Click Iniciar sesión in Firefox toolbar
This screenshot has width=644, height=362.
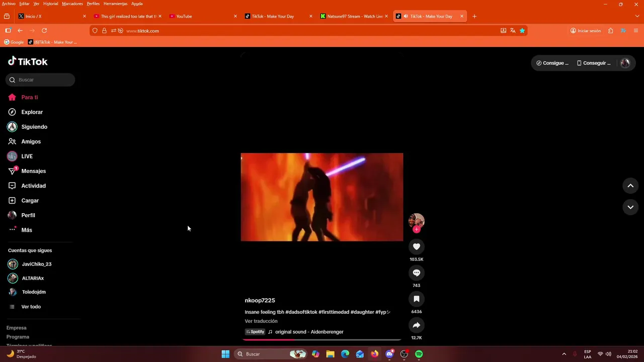(586, 31)
